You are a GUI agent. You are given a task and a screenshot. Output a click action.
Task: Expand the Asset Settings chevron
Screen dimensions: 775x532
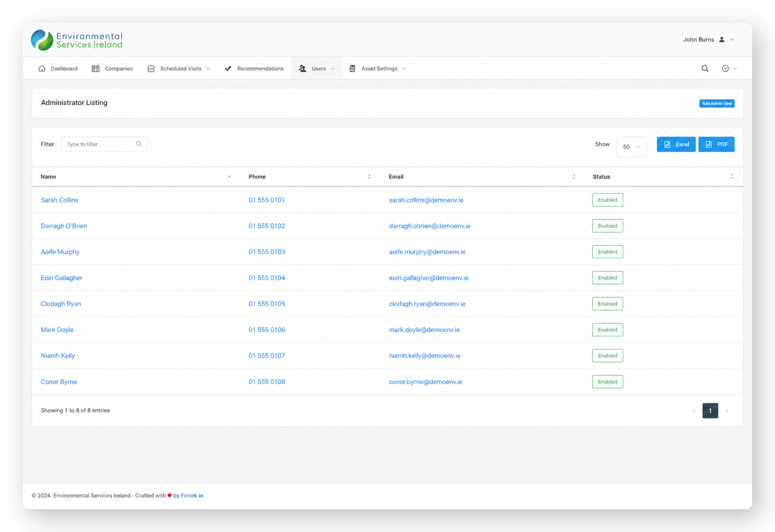(404, 69)
